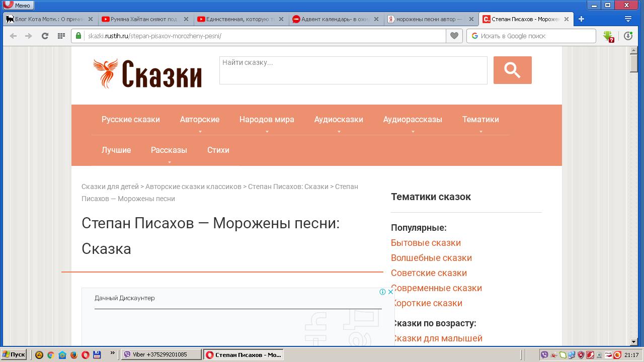Image resolution: width=644 pixels, height=362 pixels.
Task: Click the Найти сказку search field
Action: click(353, 70)
